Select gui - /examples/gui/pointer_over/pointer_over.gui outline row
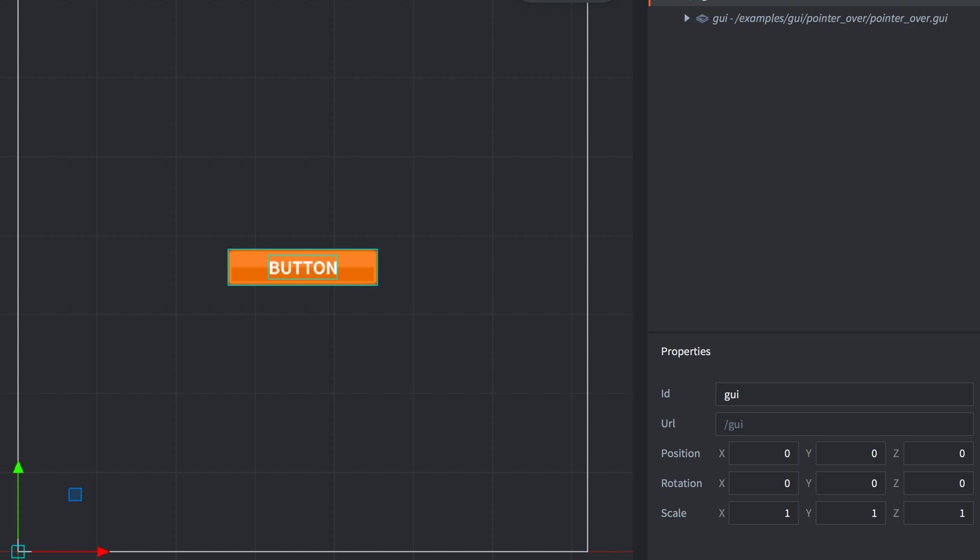980x560 pixels. [814, 18]
